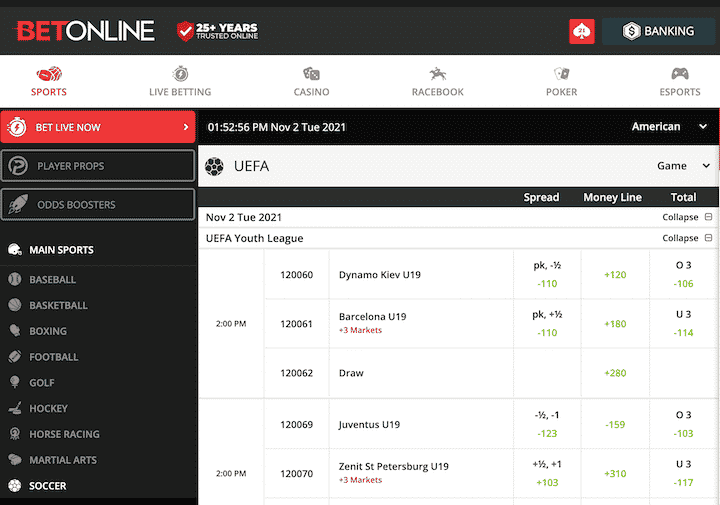
Task: Open Zenit St Petersburg U19 +3 Markets link
Action: 360,480
